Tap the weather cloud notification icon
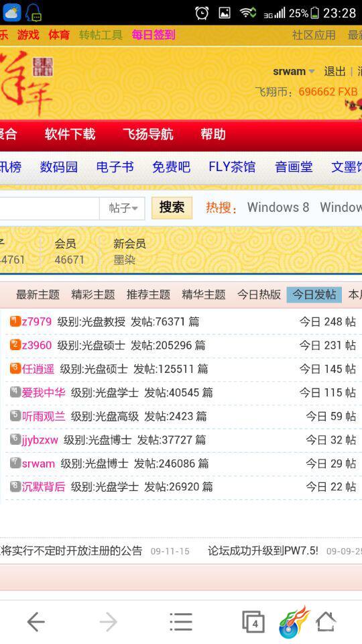The height and width of the screenshot is (644, 362). pos(12,13)
